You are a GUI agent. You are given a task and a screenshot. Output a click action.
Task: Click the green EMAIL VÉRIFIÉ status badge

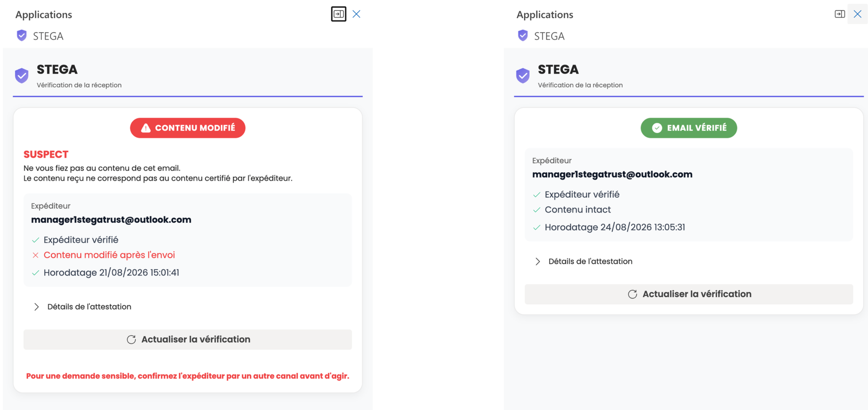click(689, 128)
